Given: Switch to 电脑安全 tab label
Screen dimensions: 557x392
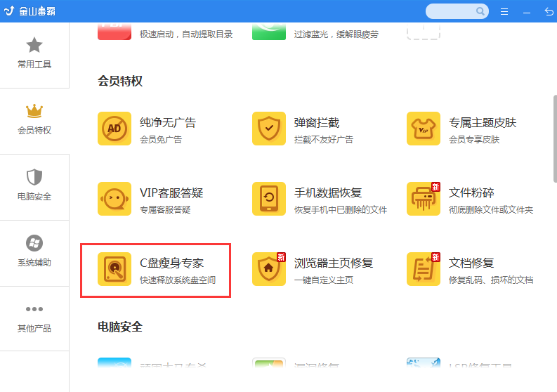Looking at the screenshot, I should (34, 197).
